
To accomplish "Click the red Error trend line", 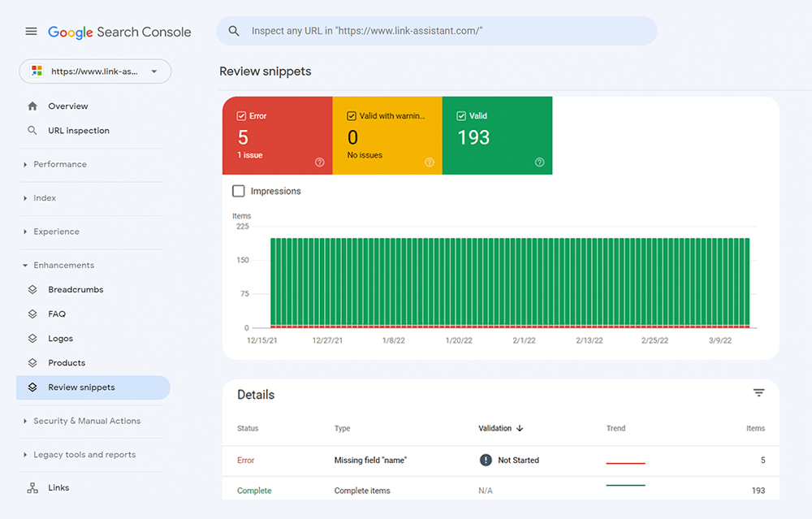I will tap(625, 463).
